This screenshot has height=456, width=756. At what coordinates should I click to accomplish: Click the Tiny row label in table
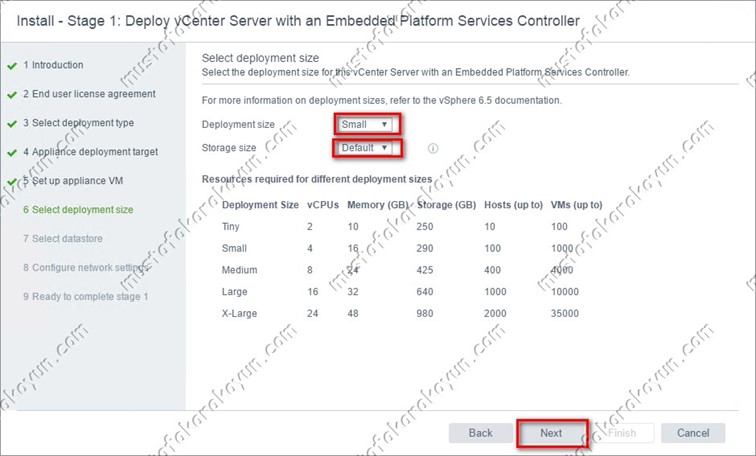tap(230, 227)
